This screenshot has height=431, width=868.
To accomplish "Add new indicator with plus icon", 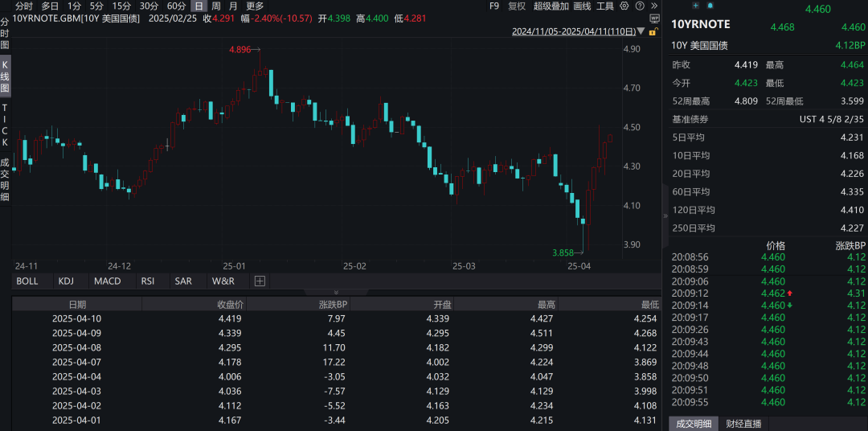I will 260,281.
